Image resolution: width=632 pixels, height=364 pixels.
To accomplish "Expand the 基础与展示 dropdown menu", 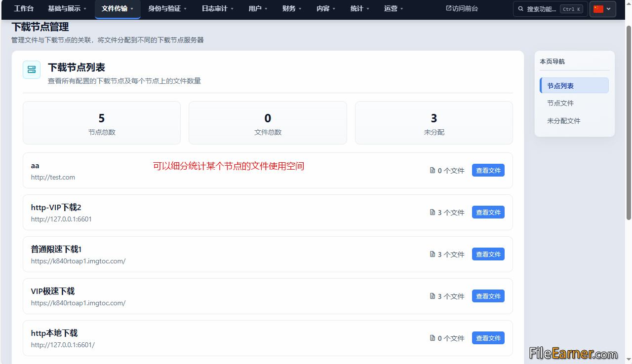I will 67,9.
